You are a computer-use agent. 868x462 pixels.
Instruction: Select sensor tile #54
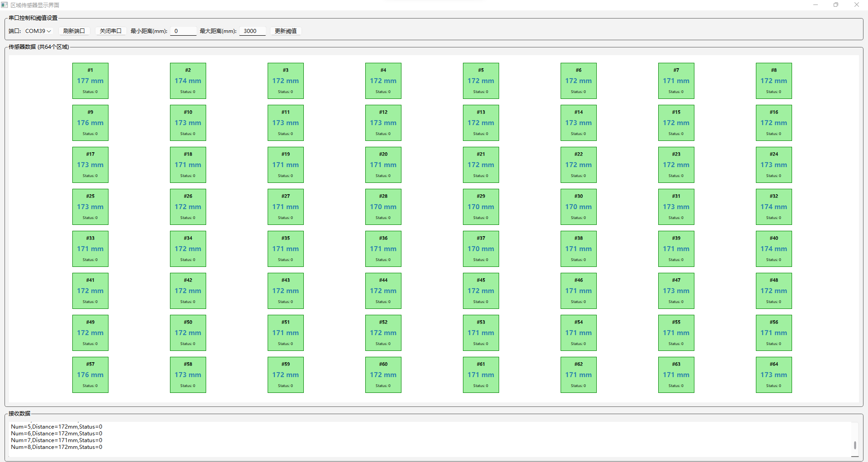click(579, 333)
